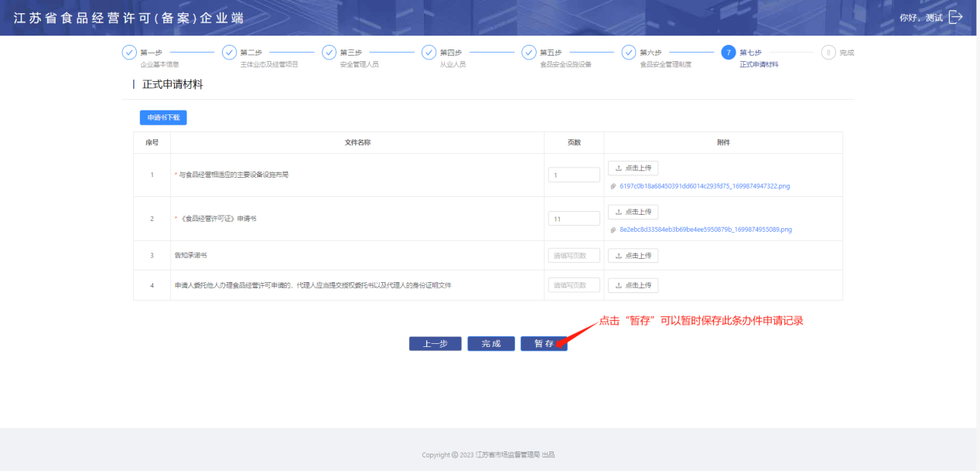Open uploaded file 8e2ebc8d33584eb3b69be4ee5950879b png link

[x=705, y=230]
